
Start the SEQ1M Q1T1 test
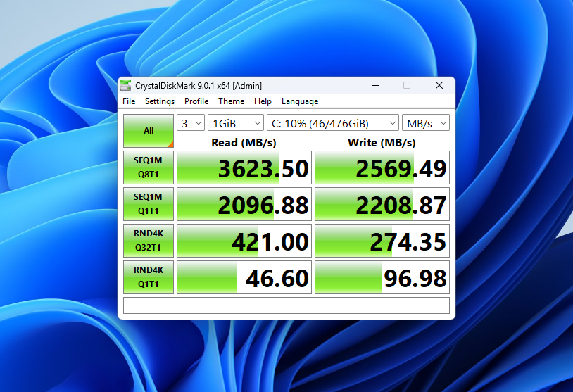pyautogui.click(x=149, y=204)
